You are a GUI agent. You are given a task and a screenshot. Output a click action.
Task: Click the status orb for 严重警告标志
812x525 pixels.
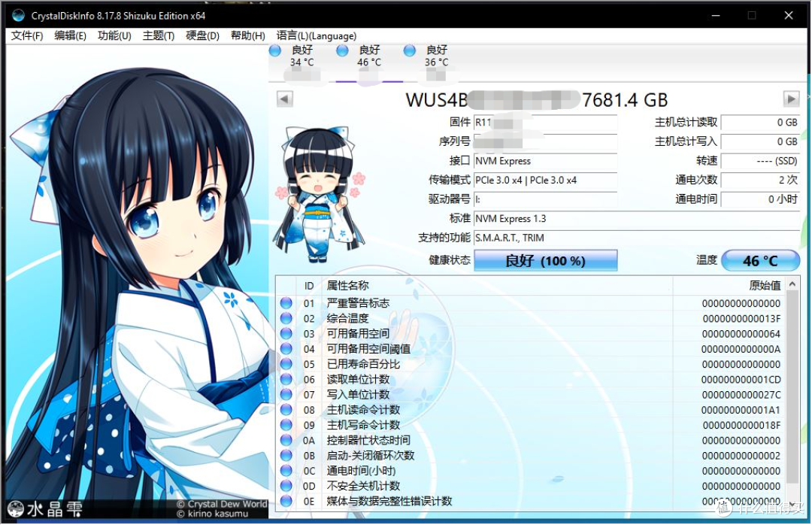tap(286, 303)
